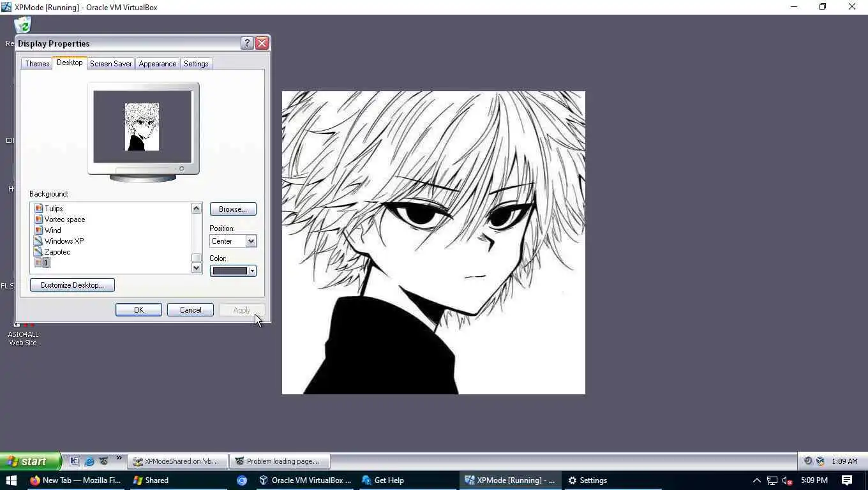Launch Internet Explorer from quick launch
Viewport: 868px width, 490px height.
point(89,461)
